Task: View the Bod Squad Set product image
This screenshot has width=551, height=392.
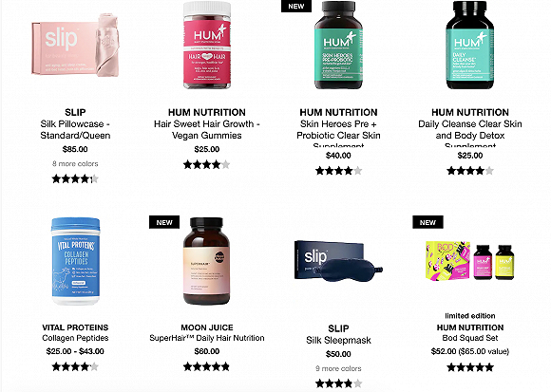Action: pyautogui.click(x=470, y=261)
